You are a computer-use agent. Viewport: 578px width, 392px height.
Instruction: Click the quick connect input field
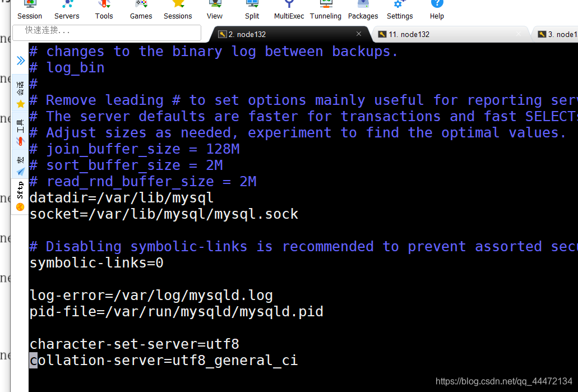coord(107,33)
